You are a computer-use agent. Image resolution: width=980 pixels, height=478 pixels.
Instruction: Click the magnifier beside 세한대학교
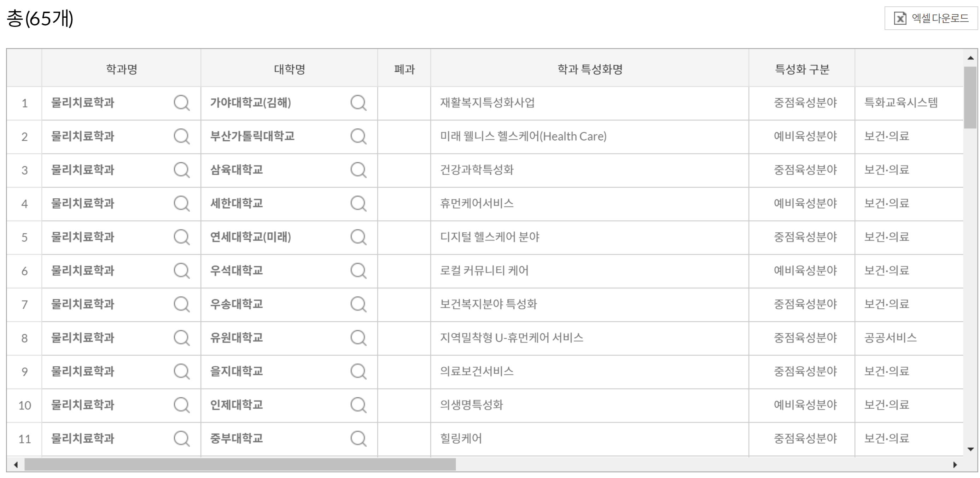tap(358, 204)
